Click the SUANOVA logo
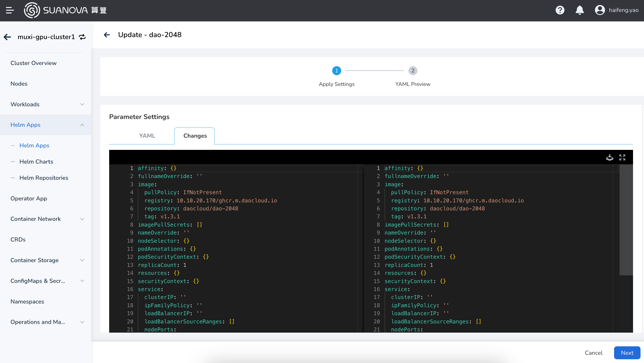The height and width of the screenshot is (363, 644). [65, 10]
